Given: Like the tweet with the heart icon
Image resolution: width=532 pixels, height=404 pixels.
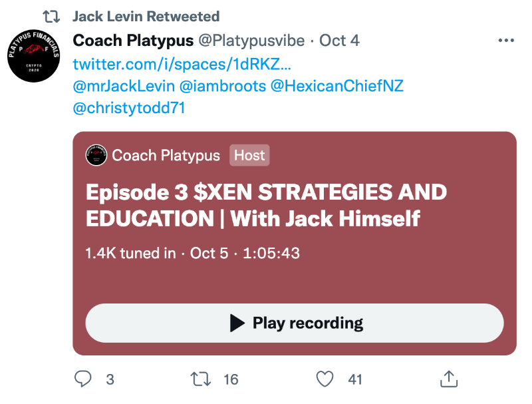Looking at the screenshot, I should [x=325, y=379].
